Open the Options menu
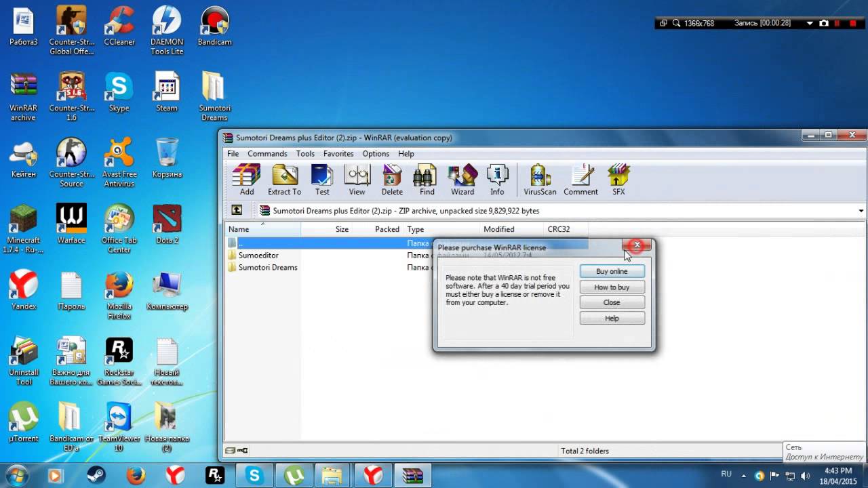868x488 pixels. (x=376, y=154)
